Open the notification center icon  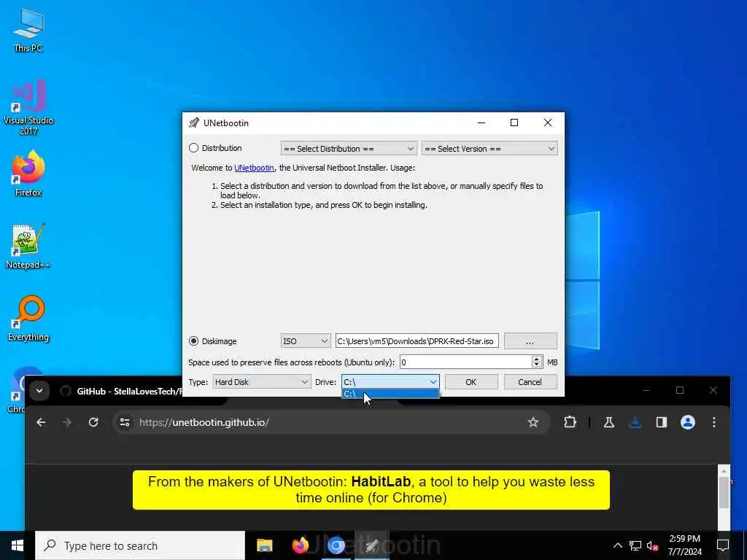(723, 545)
